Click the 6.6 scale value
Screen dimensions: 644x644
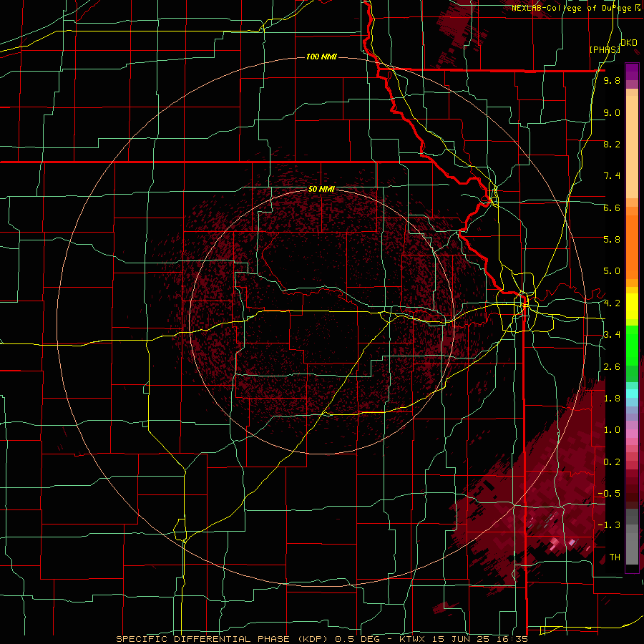612,208
